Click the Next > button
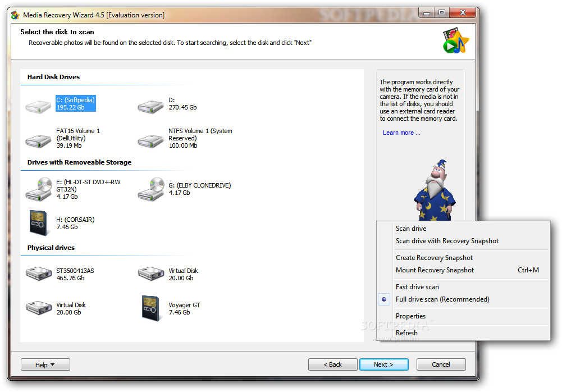562x392 pixels. [384, 364]
